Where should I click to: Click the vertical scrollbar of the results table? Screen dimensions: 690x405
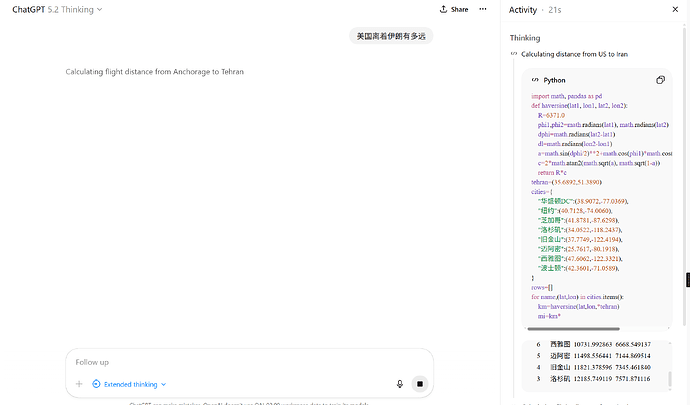(x=670, y=379)
